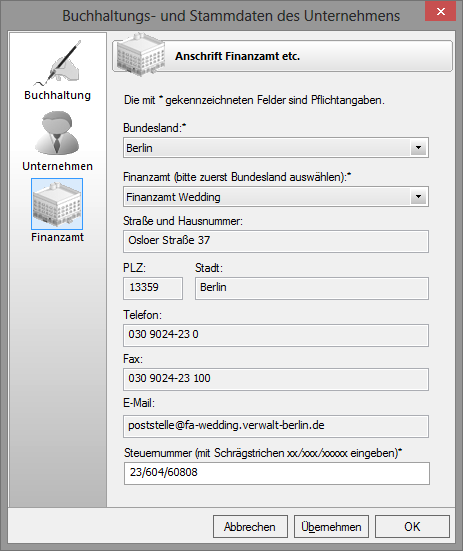Click the building icon in header banner

pos(141,55)
